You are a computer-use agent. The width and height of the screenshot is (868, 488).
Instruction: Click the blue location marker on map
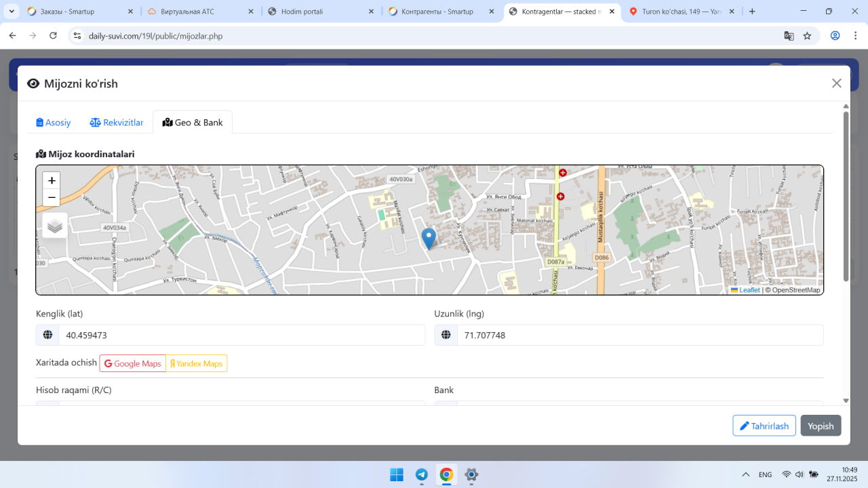click(x=429, y=239)
